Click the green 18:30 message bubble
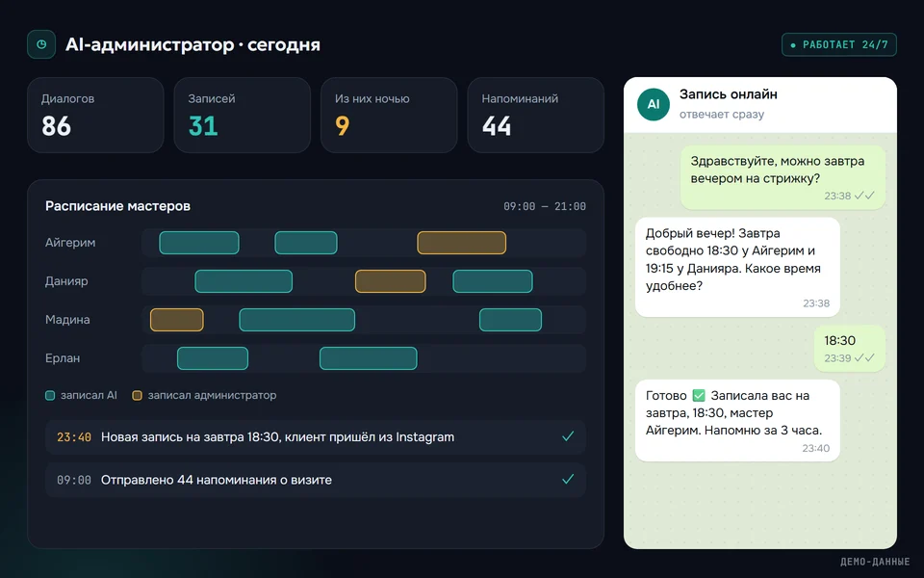Screen dimensions: 924x578 pos(850,349)
